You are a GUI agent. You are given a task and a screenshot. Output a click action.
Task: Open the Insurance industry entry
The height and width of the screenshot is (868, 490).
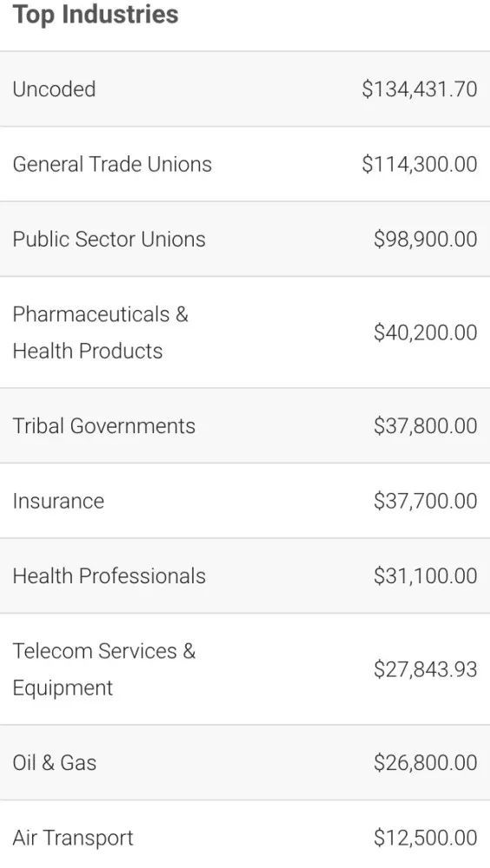(x=245, y=501)
